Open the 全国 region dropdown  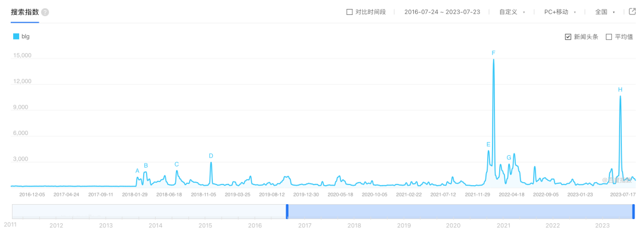(x=605, y=12)
